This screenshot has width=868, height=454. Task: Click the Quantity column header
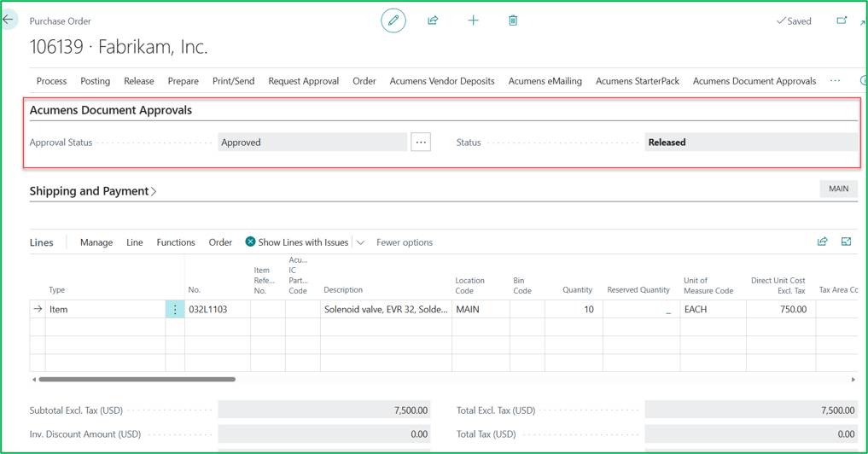(x=577, y=289)
